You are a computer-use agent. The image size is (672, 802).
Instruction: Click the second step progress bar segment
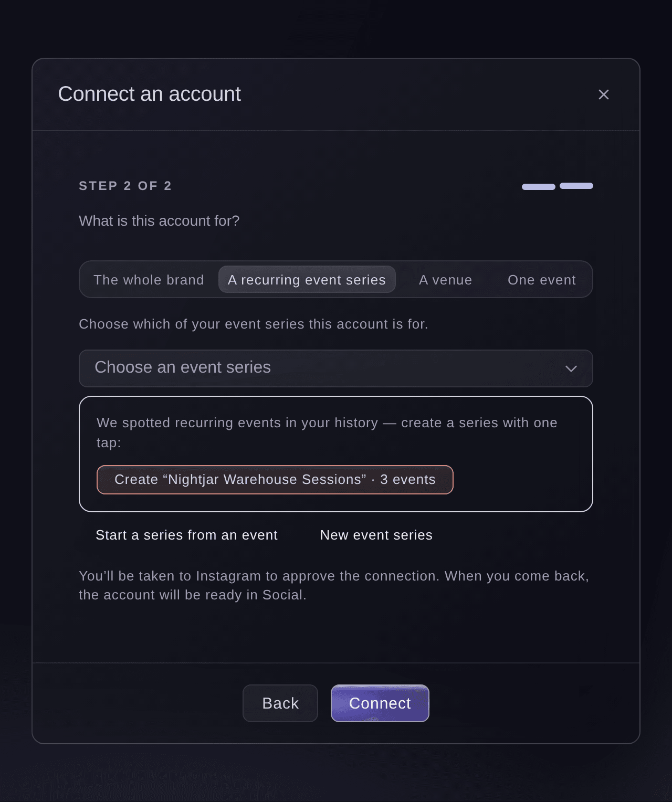click(576, 186)
